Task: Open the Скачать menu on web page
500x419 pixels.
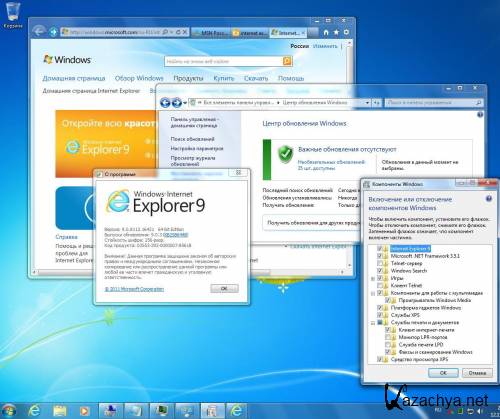Action: point(256,78)
